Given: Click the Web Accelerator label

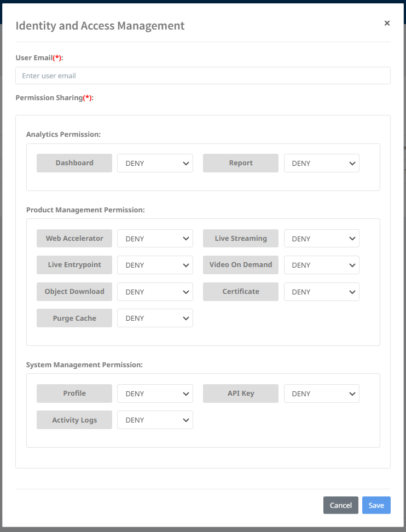Looking at the screenshot, I should 74,239.
